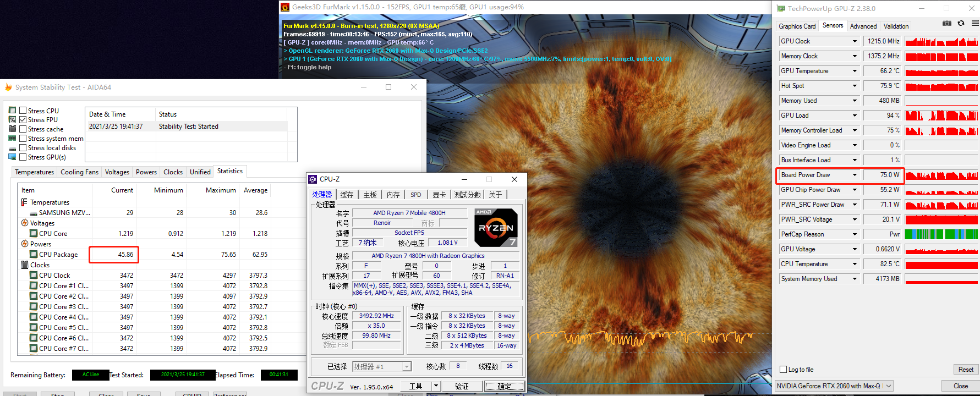Switch to the Temperatures tab in AIDA64
This screenshot has height=396, width=980.
click(34, 172)
